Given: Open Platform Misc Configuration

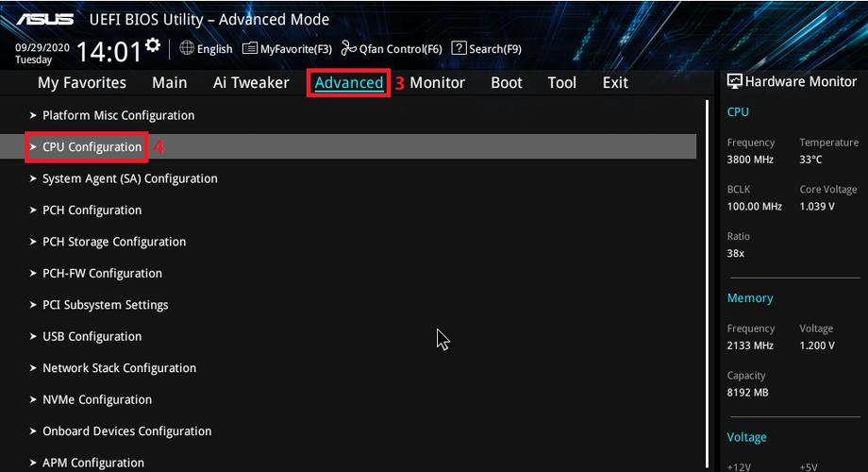Looking at the screenshot, I should tap(119, 115).
